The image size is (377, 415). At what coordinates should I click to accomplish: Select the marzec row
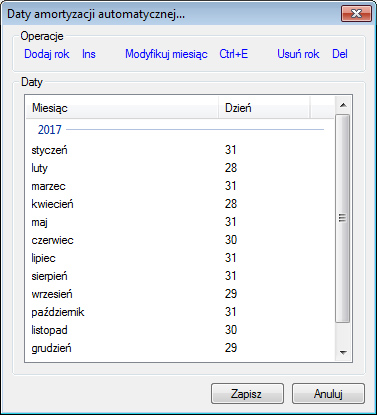coord(180,186)
